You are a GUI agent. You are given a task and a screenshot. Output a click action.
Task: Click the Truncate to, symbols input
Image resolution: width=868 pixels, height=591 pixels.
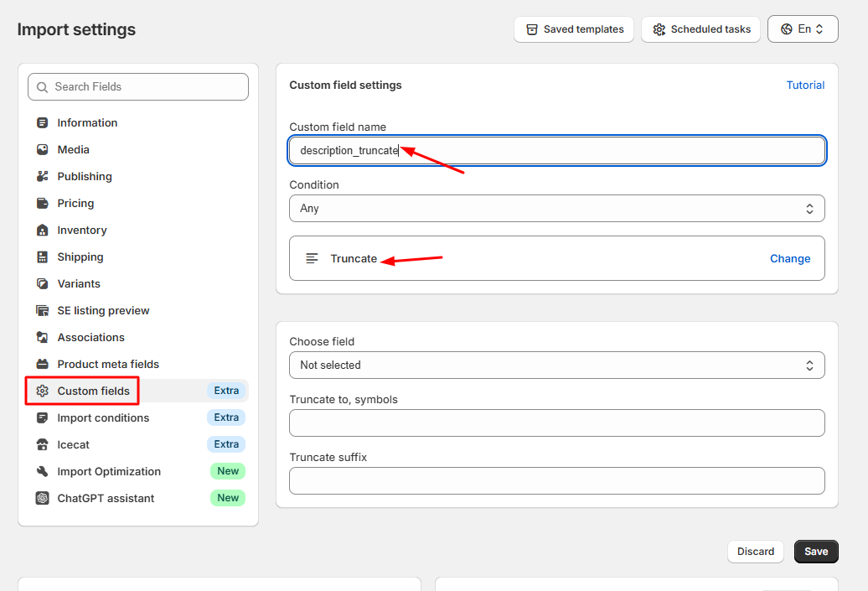point(557,423)
